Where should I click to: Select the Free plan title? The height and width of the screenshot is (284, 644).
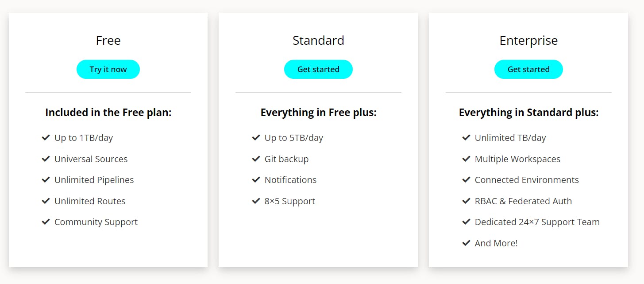[x=108, y=41]
